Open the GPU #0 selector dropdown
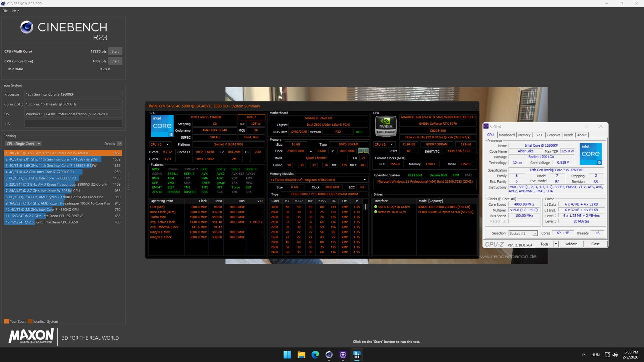644x362 pixels. 384,144
